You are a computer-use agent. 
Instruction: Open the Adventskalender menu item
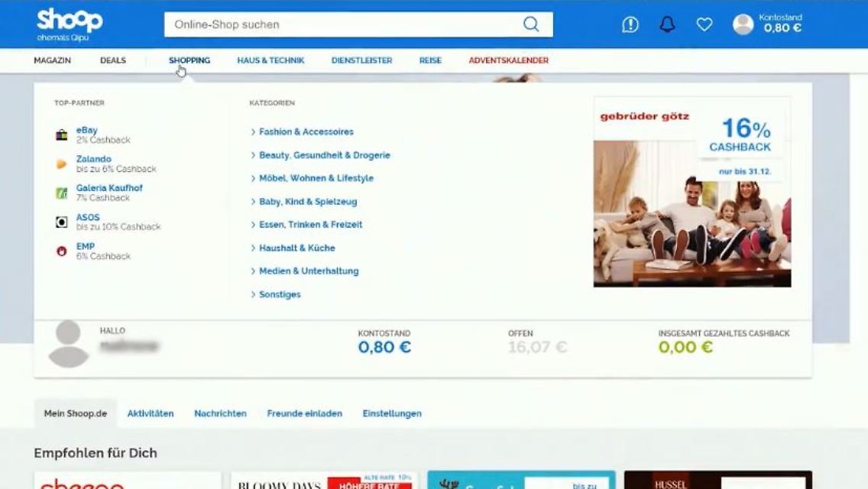click(508, 60)
